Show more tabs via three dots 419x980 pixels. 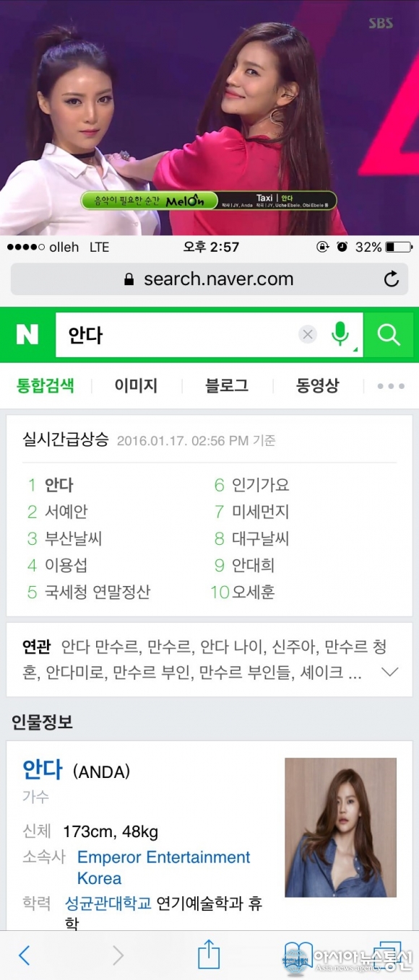pos(391,386)
